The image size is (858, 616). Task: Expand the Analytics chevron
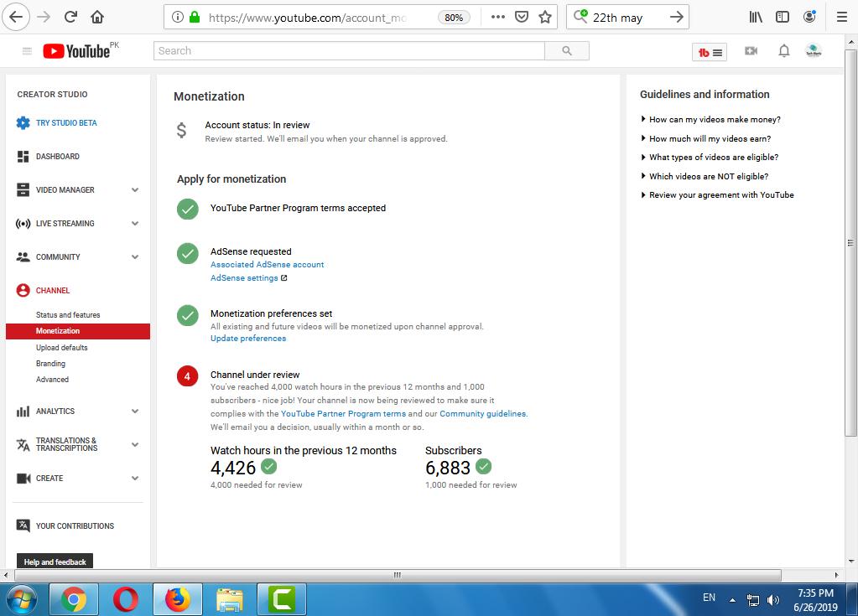134,411
